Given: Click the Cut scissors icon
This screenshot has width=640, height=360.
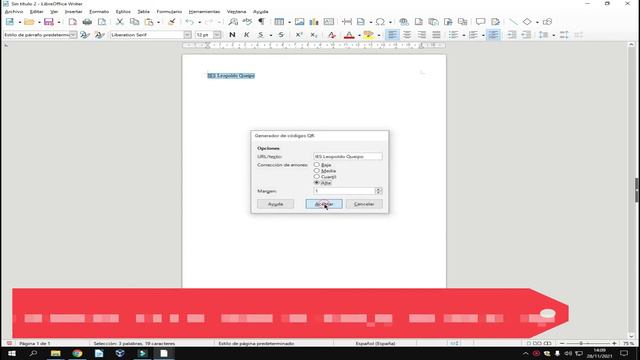Looking at the screenshot, I should click(120, 22).
